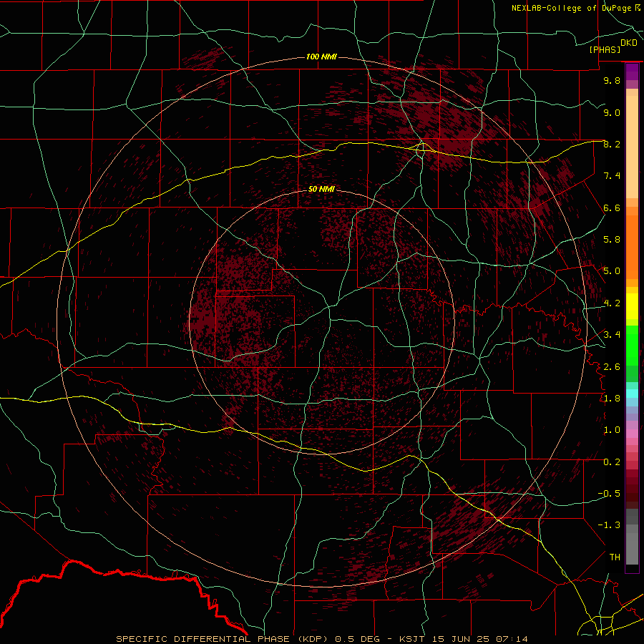Click the 0.2 scale value
644x644 pixels.
(612, 462)
